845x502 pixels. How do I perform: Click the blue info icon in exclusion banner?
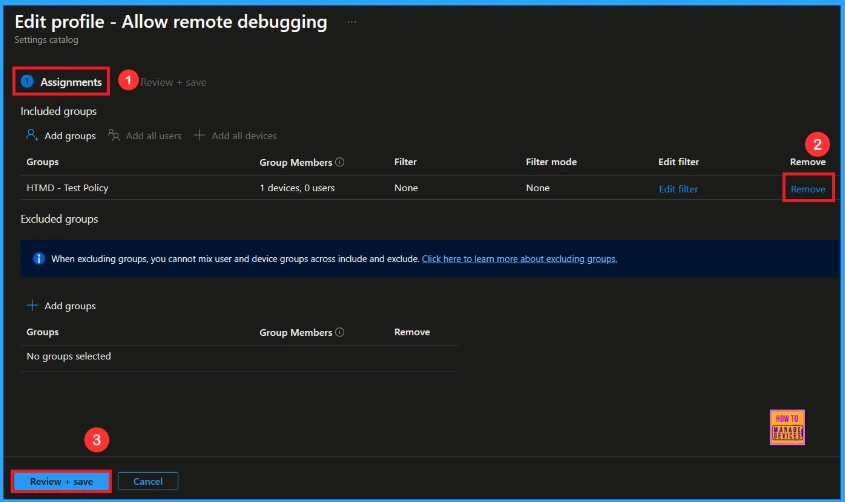[x=39, y=259]
